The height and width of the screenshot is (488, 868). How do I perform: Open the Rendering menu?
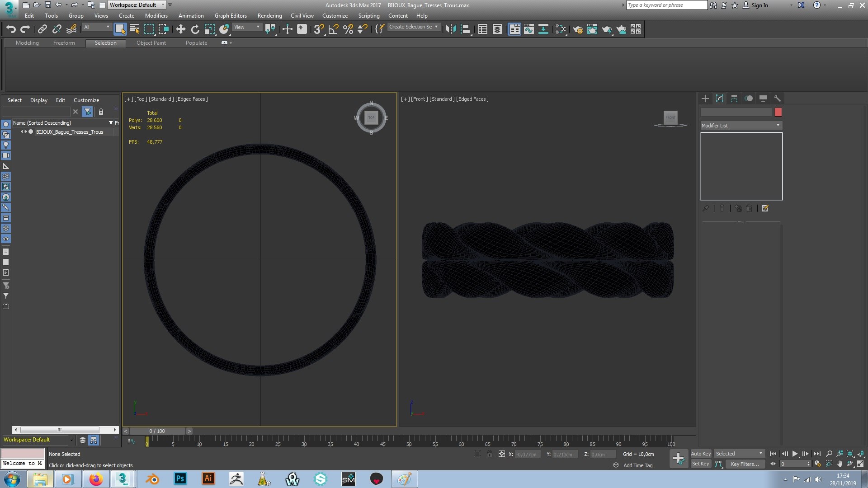[x=269, y=16]
